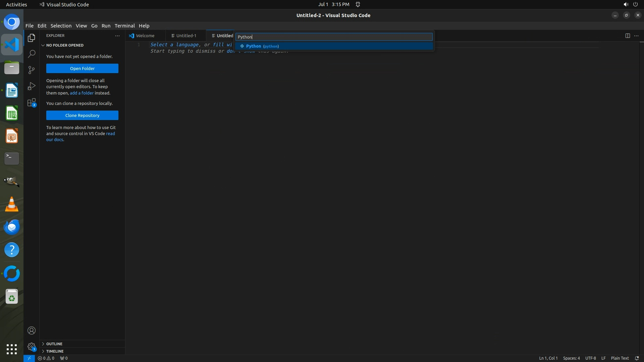Viewport: 644px width, 362px height.
Task: Open the Source Control view
Action: coord(32,70)
